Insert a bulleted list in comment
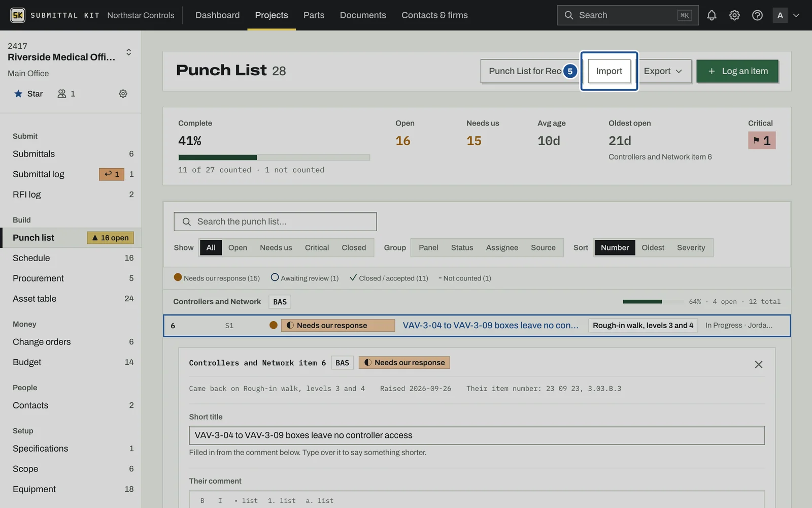Screen dimensions: 812x508 click(x=246, y=501)
